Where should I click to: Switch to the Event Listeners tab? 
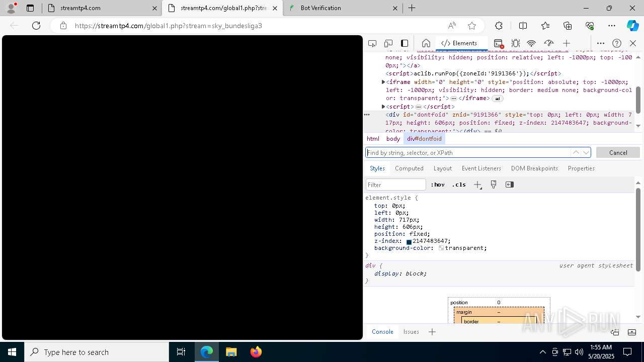click(x=481, y=168)
